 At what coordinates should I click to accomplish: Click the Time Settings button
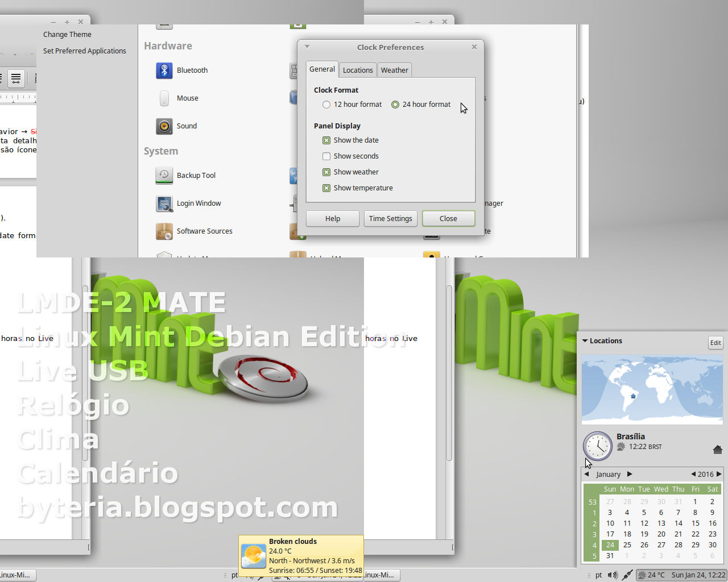pos(390,218)
